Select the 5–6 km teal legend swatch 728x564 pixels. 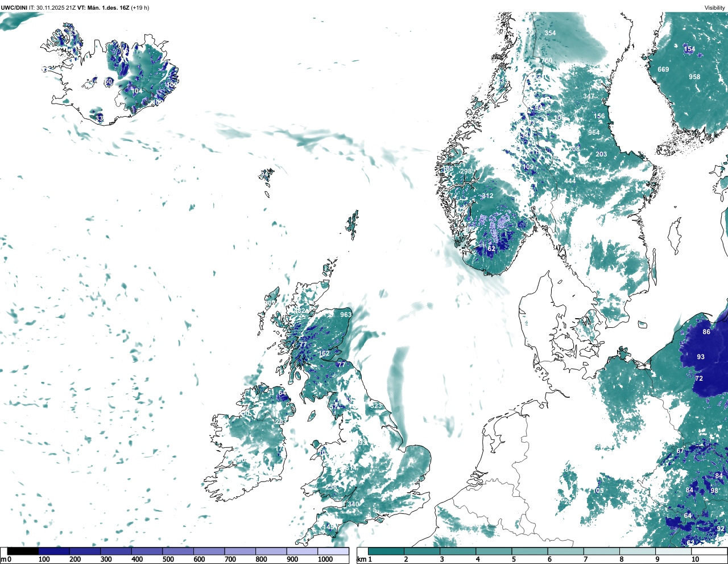[x=530, y=551]
